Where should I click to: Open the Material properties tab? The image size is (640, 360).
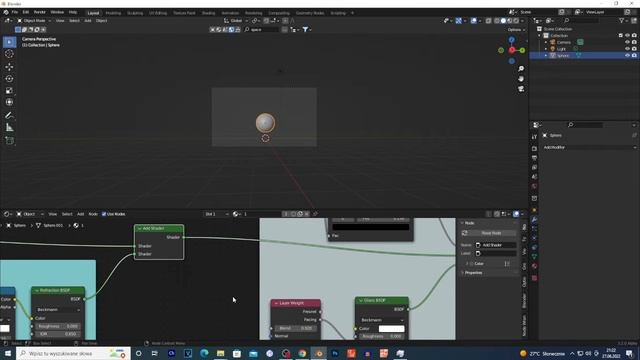tap(534, 266)
